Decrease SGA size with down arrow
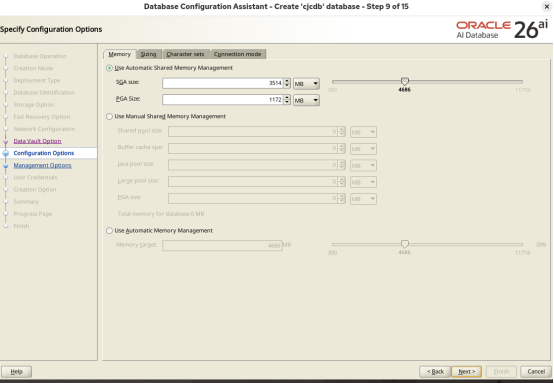Screen dimensions: 554x384 287,86
